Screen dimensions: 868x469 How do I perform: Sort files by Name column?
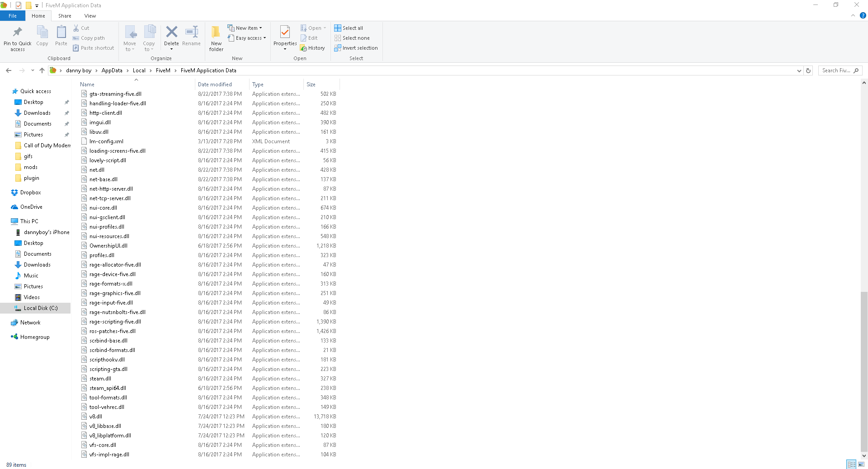[136, 84]
